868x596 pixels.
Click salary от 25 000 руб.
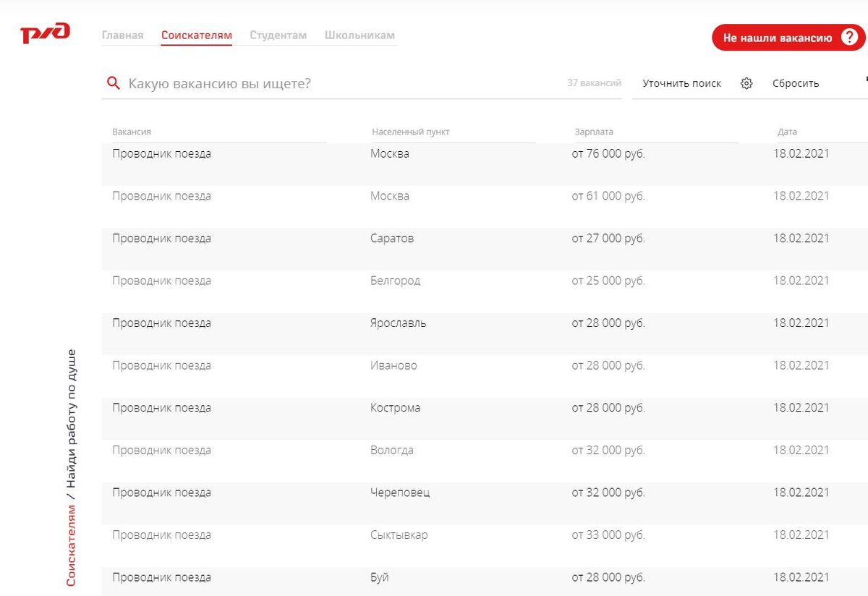(608, 281)
